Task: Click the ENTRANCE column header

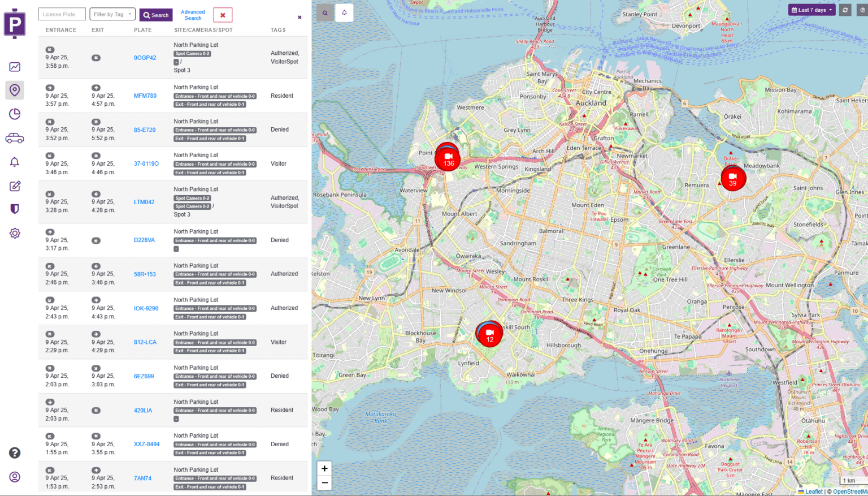Action: tap(61, 30)
